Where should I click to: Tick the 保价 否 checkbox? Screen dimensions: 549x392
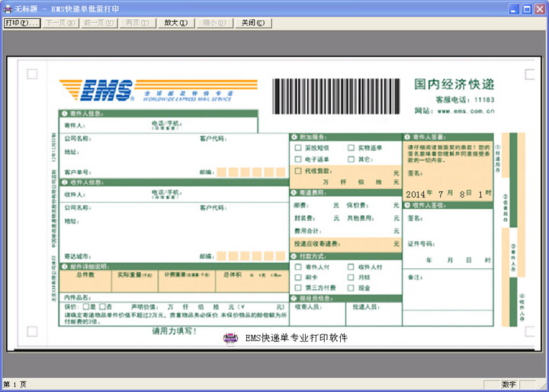pos(103,307)
